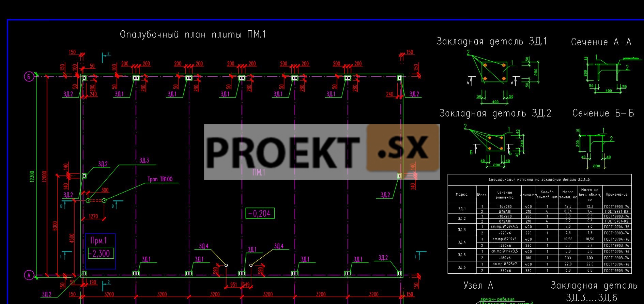Select the 'ст.тр.Ø325x7' cell
This screenshot has width=644, height=304.
pos(505,264)
